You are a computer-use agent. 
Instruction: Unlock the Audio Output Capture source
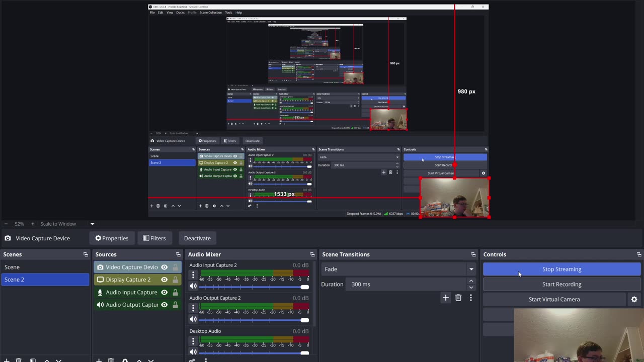(x=175, y=305)
